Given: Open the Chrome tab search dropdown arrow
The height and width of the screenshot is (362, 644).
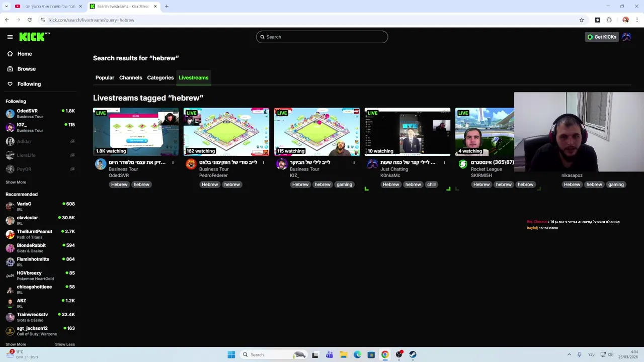Looking at the screenshot, I should tap(6, 7).
